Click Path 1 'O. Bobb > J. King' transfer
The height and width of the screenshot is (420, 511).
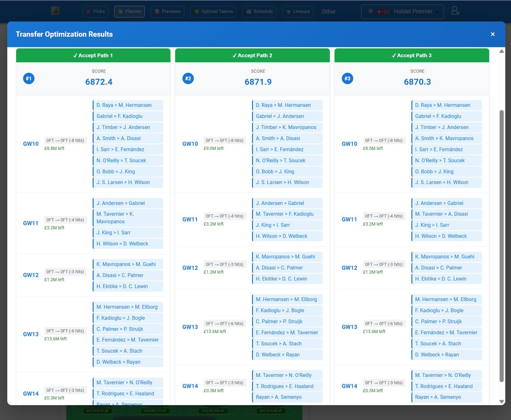pos(128,172)
